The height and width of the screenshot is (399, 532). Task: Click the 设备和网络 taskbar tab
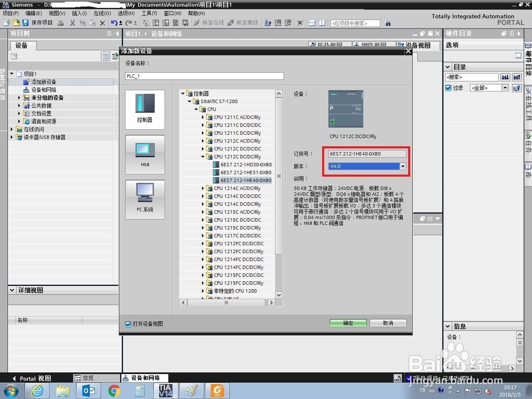click(x=145, y=378)
